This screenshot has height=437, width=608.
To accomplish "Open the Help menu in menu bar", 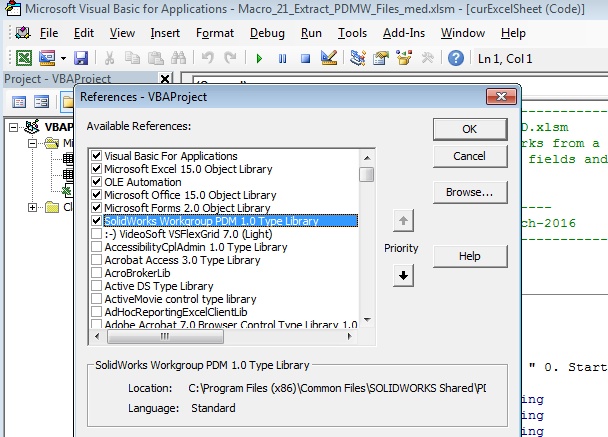I will point(513,33).
